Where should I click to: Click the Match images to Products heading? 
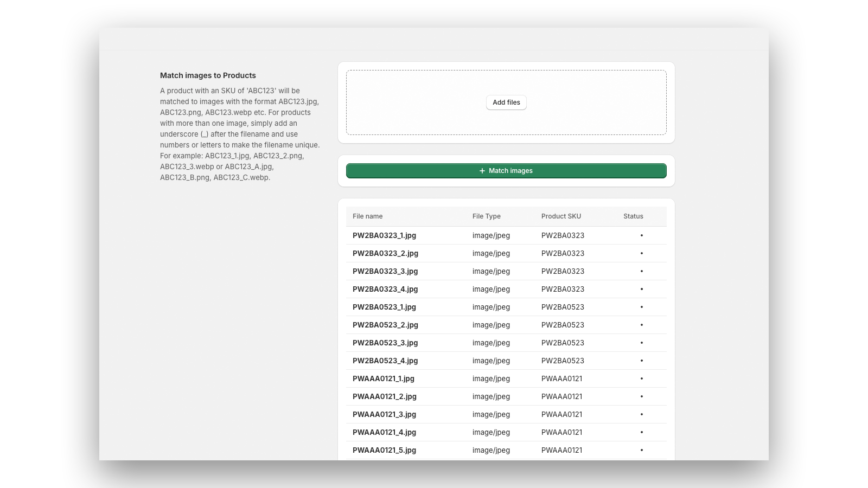click(x=208, y=75)
